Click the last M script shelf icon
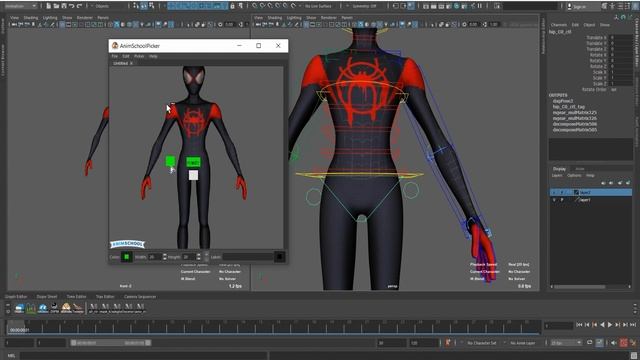The height and width of the screenshot is (360, 640). (140, 307)
